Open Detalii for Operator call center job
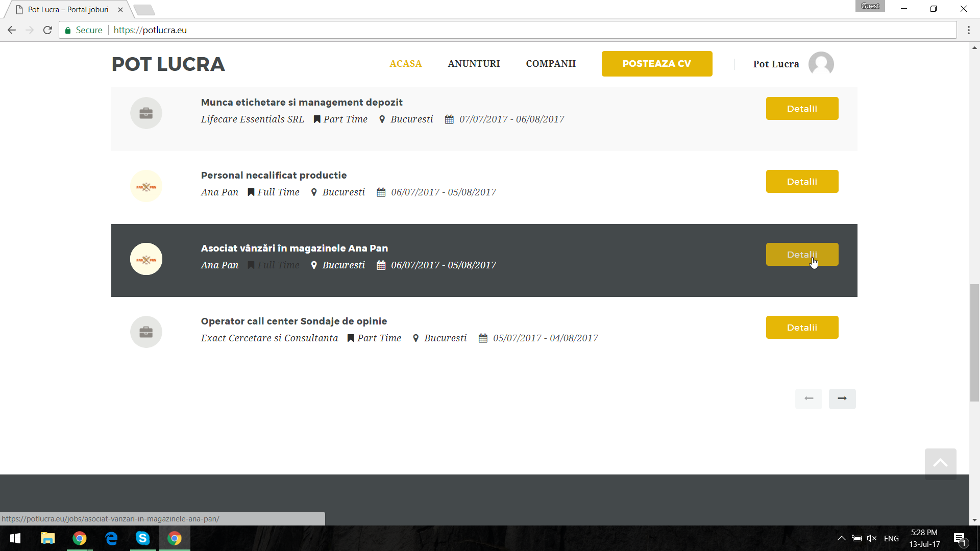Image resolution: width=980 pixels, height=551 pixels. pos(801,328)
